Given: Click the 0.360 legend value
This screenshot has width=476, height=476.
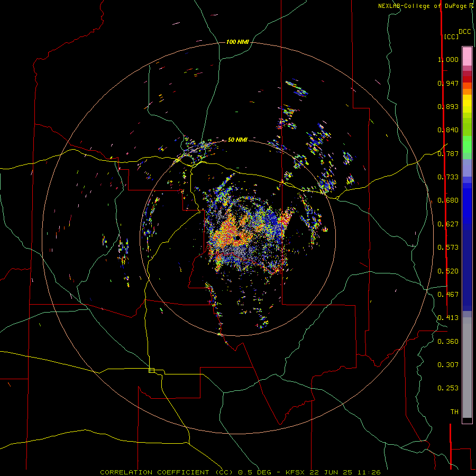Looking at the screenshot, I should [x=448, y=342].
